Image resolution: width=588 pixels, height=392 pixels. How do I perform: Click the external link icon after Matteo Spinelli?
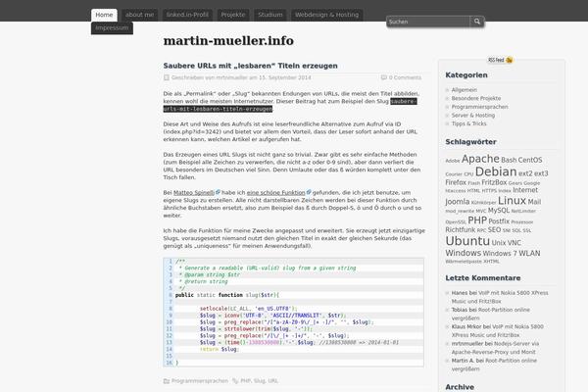click(x=218, y=192)
